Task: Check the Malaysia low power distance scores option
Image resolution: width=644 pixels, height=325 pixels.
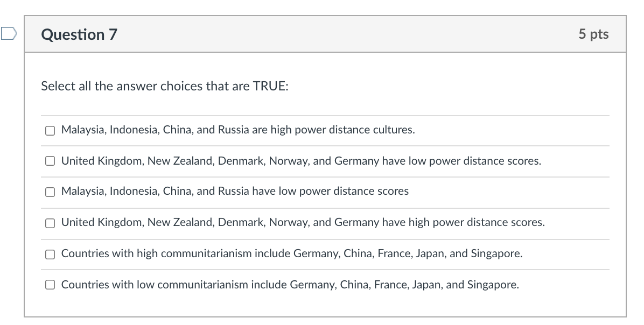Action: point(50,192)
